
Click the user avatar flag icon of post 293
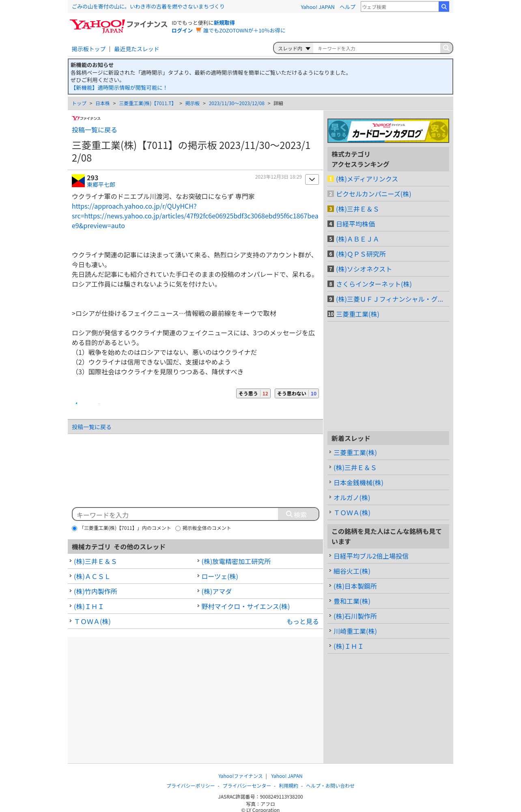point(78,181)
